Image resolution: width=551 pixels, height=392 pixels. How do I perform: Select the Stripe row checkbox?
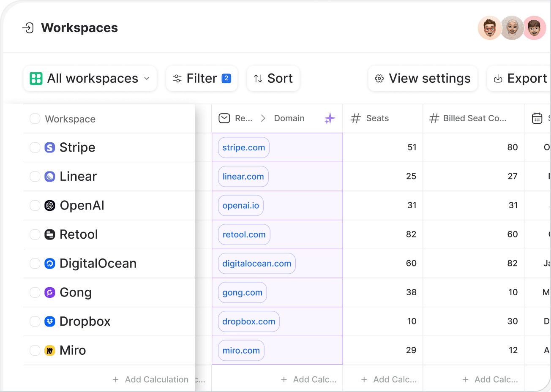[x=35, y=147]
